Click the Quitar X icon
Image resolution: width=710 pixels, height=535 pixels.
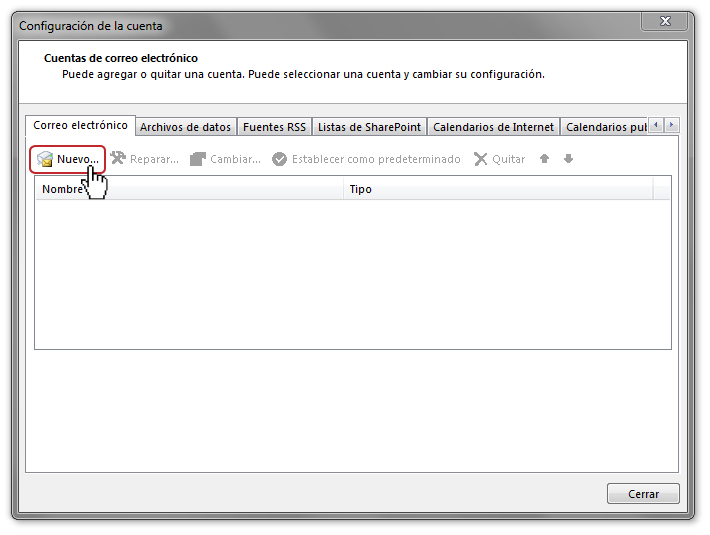pos(480,159)
